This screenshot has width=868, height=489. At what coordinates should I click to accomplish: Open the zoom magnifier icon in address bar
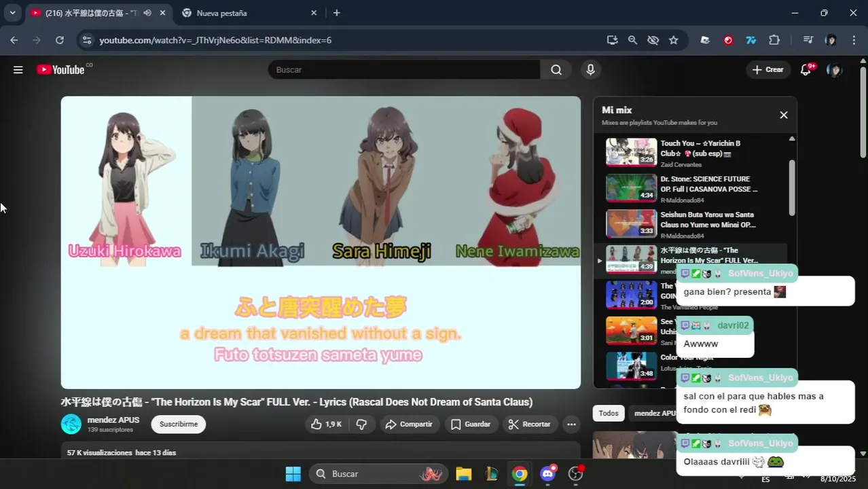[x=632, y=40]
